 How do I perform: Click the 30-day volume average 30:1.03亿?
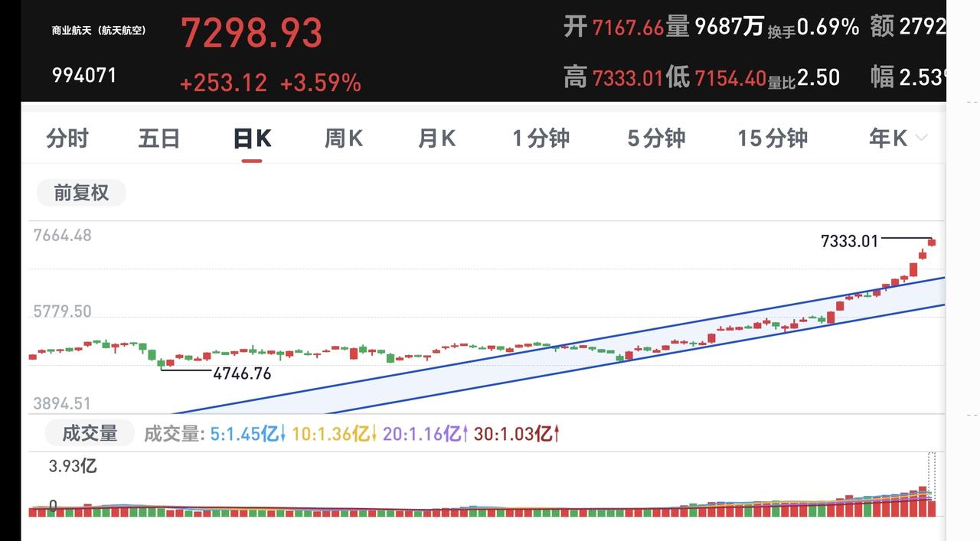pos(517,435)
